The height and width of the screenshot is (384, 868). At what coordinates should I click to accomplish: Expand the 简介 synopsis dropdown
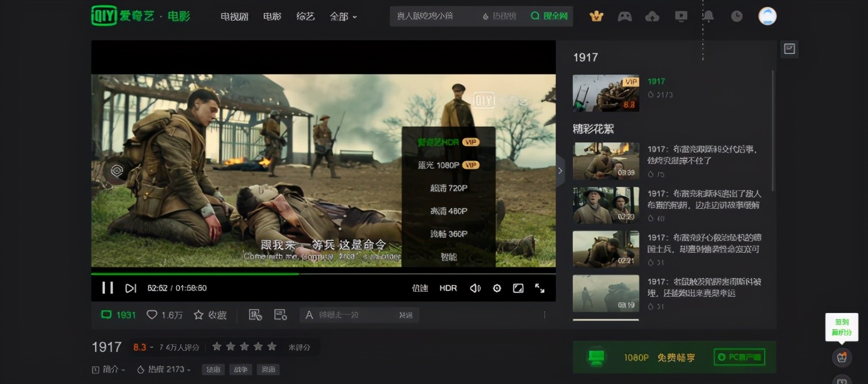tap(109, 369)
